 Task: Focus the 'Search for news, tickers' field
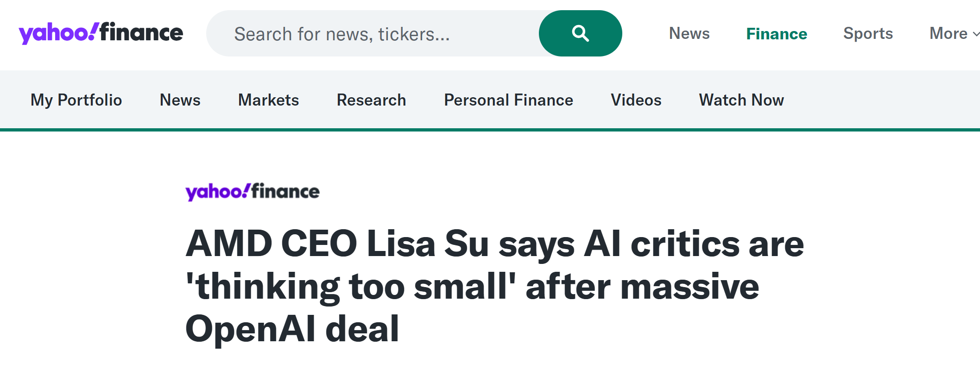point(371,34)
